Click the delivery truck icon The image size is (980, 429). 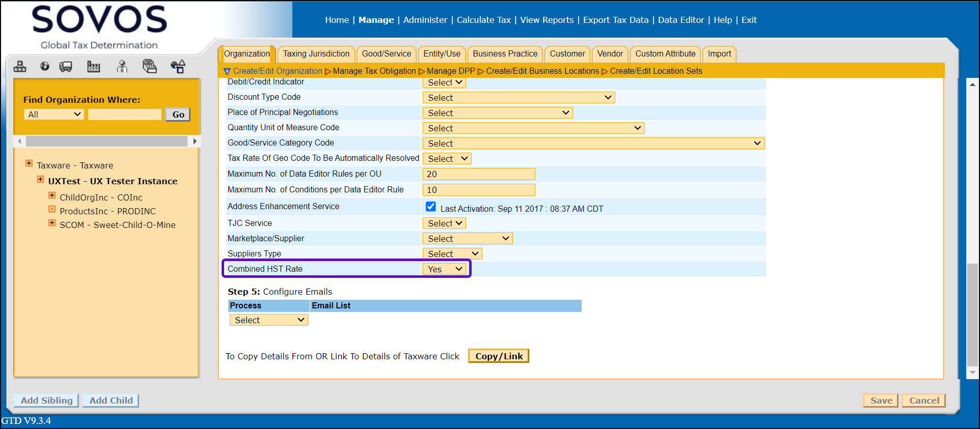(x=66, y=67)
